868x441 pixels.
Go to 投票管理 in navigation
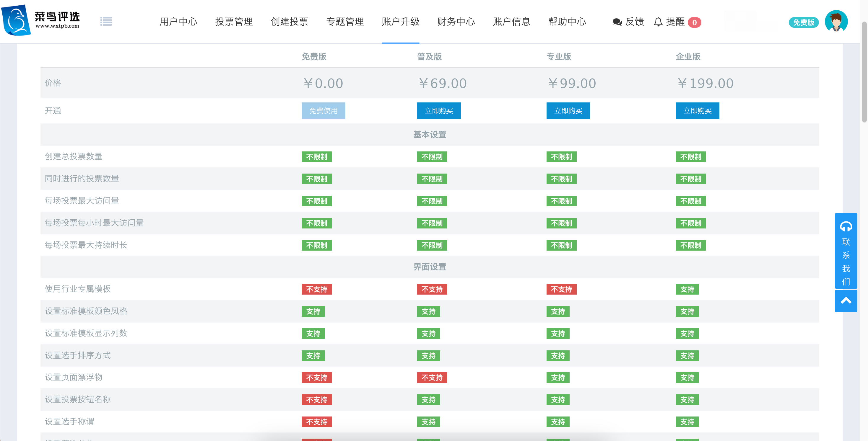(234, 22)
